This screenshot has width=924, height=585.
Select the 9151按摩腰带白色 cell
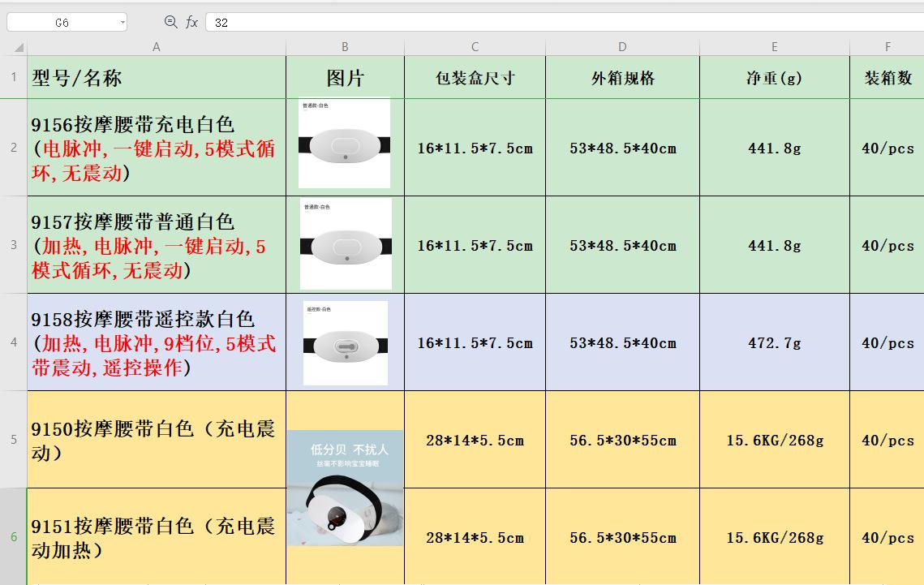click(x=156, y=536)
